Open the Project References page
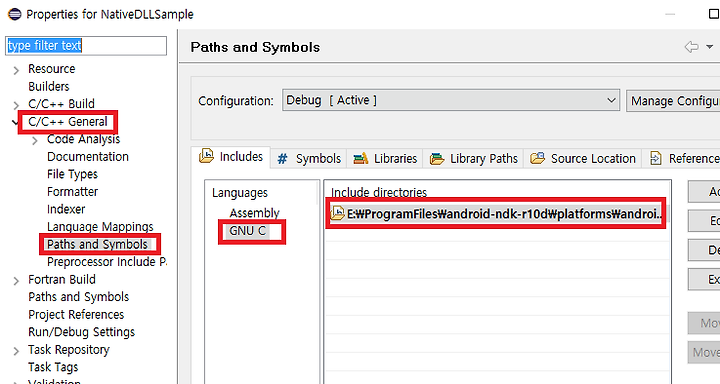 (76, 315)
